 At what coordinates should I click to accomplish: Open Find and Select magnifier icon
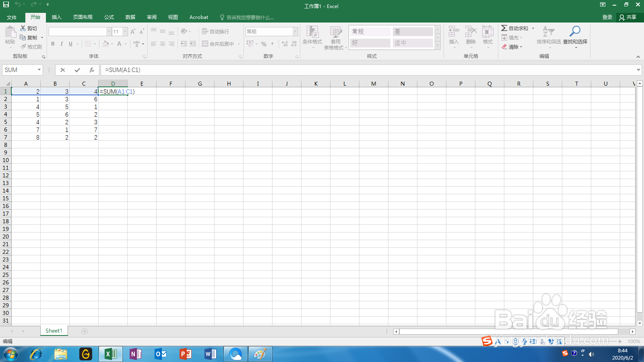click(575, 31)
